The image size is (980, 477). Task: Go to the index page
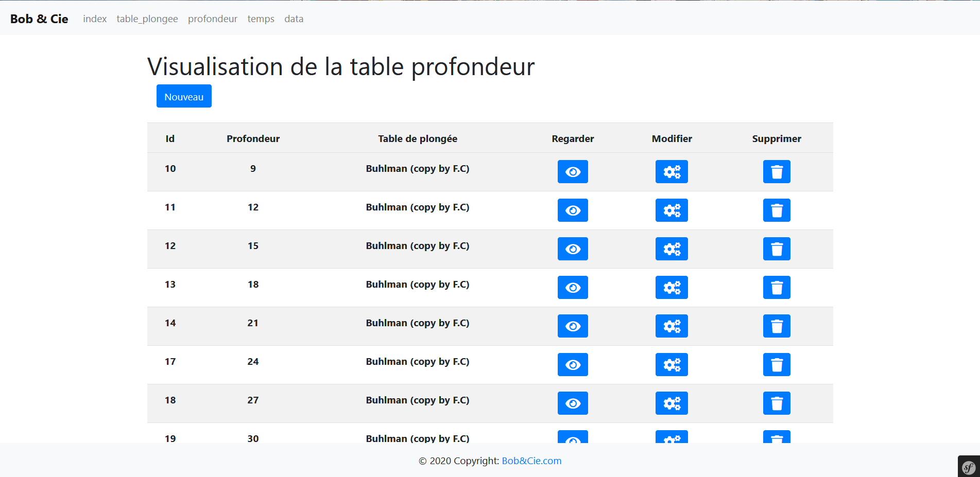94,19
